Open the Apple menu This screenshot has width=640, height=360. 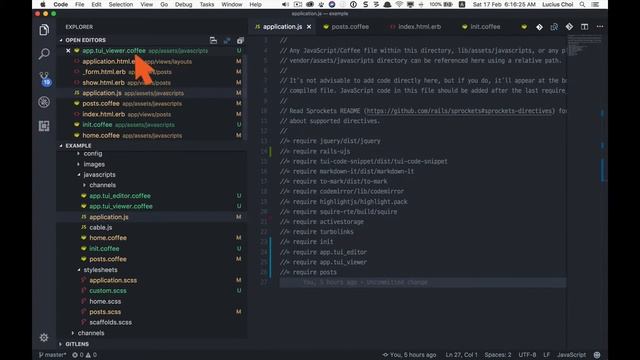[43, 4]
